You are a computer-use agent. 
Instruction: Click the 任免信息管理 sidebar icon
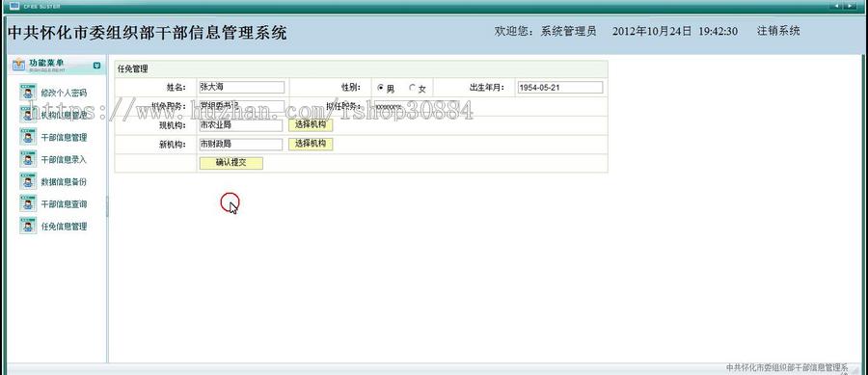28,226
